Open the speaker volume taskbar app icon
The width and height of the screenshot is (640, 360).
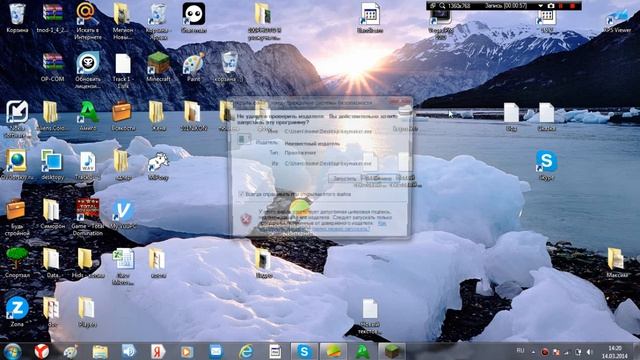pos(129,351)
